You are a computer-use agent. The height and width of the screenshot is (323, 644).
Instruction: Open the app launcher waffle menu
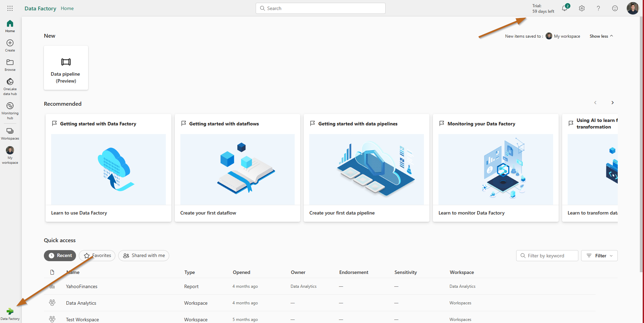(10, 8)
